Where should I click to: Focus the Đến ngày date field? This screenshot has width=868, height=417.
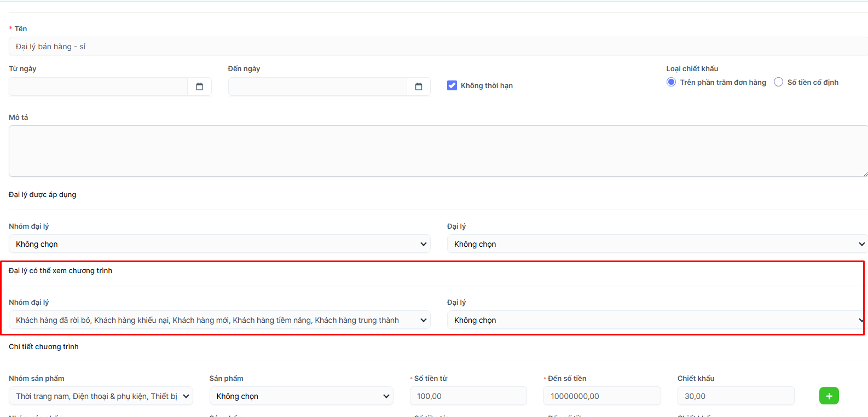tap(317, 86)
